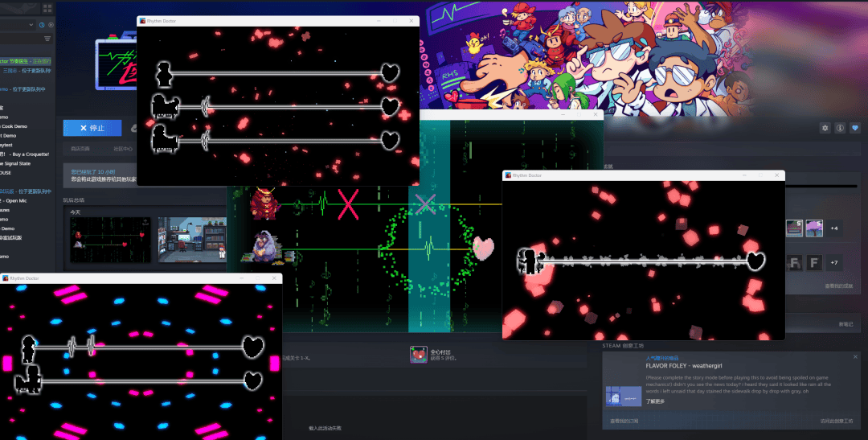Open the 社区中心 community hub tab
Screen dimensions: 868x440
coord(122,149)
